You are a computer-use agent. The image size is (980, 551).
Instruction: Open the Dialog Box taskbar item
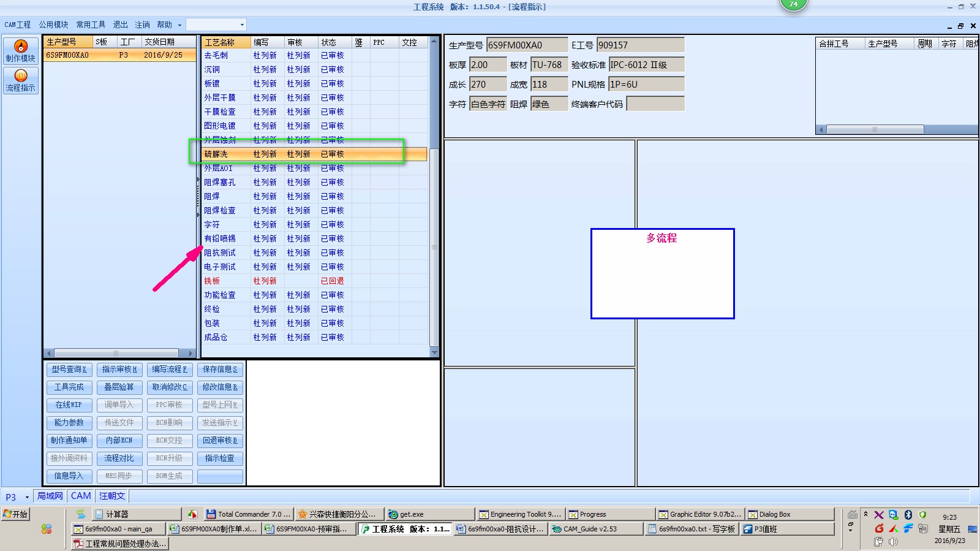coord(790,514)
